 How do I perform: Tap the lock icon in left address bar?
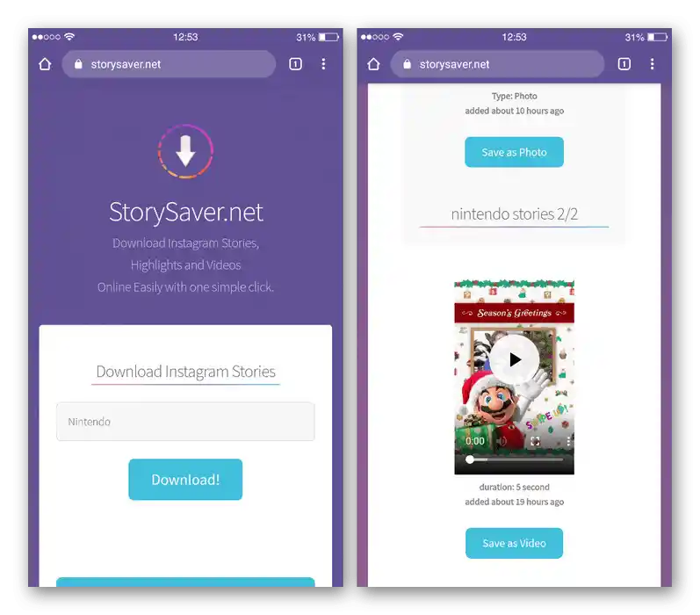(78, 64)
